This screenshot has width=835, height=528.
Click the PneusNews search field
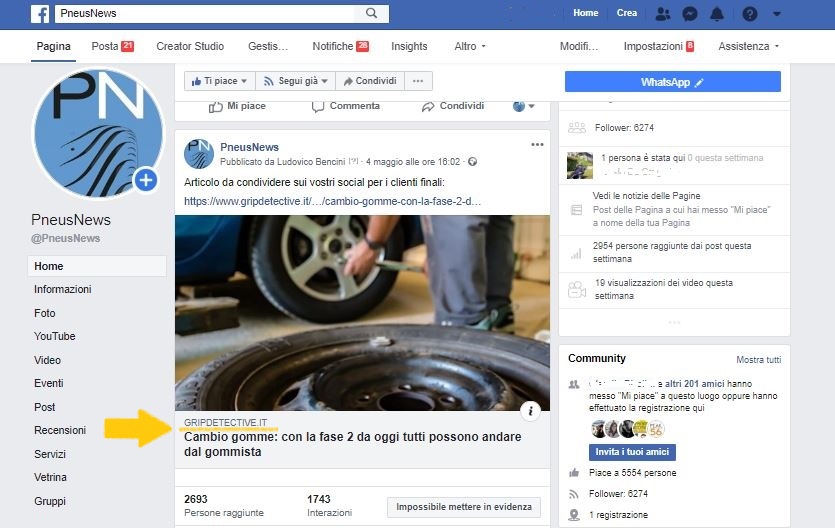[x=210, y=14]
